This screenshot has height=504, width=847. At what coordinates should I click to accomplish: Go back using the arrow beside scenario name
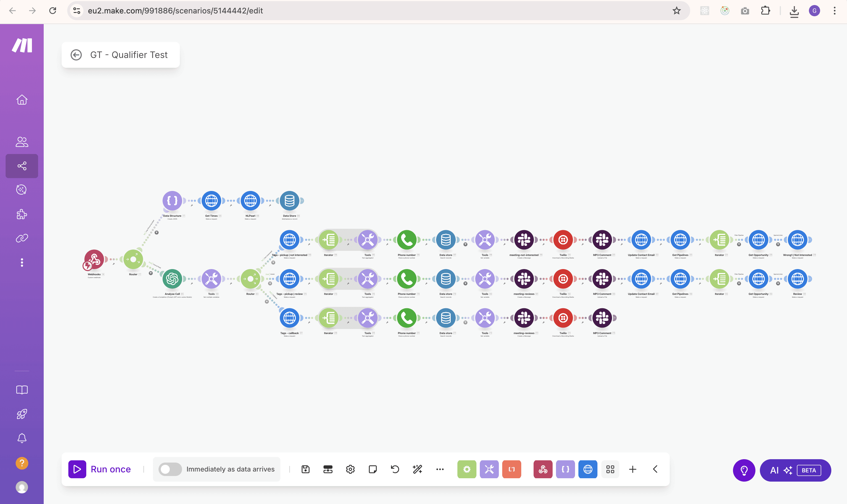tap(76, 55)
